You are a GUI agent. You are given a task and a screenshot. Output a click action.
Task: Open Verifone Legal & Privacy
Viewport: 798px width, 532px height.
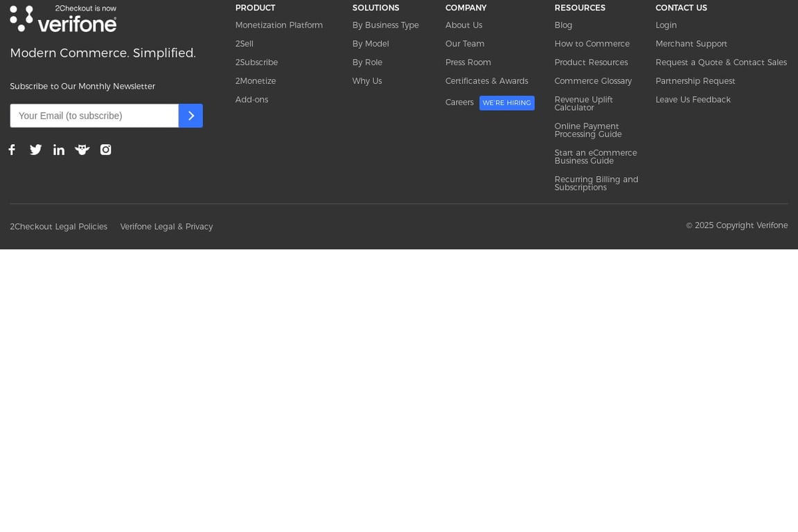[166, 227]
